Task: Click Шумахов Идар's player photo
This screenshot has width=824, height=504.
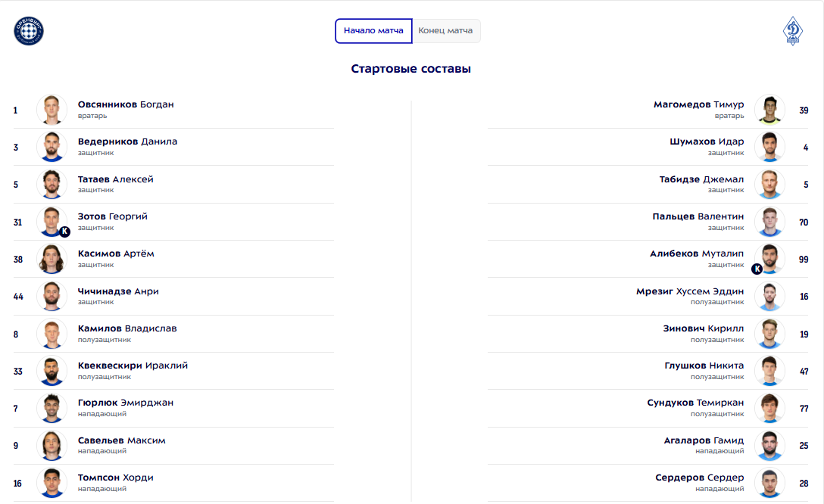Action: click(x=769, y=147)
